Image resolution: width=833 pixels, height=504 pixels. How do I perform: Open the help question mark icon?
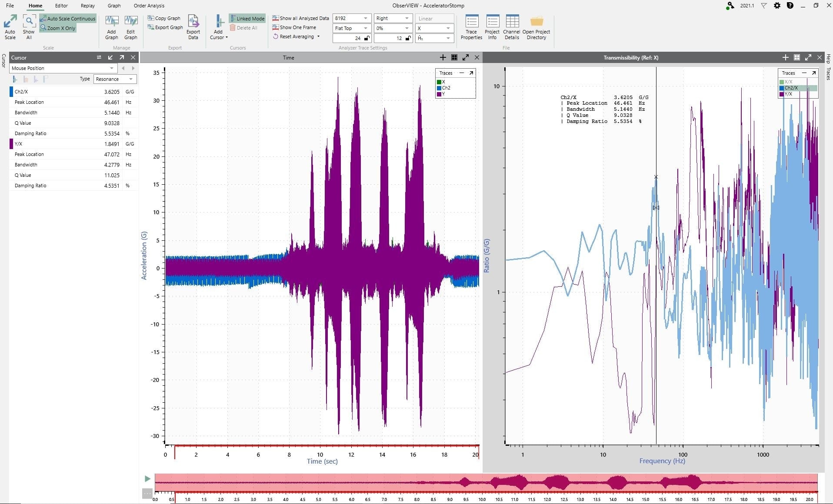pyautogui.click(x=790, y=6)
